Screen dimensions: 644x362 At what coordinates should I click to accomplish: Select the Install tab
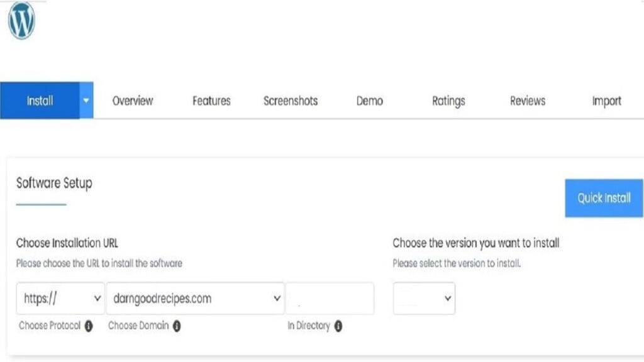(x=40, y=101)
